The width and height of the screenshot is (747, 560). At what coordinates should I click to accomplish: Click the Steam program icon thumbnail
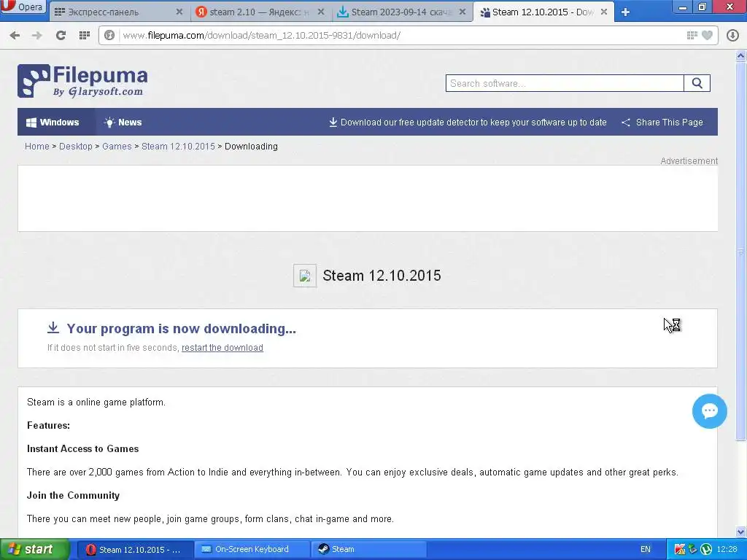[x=305, y=276]
